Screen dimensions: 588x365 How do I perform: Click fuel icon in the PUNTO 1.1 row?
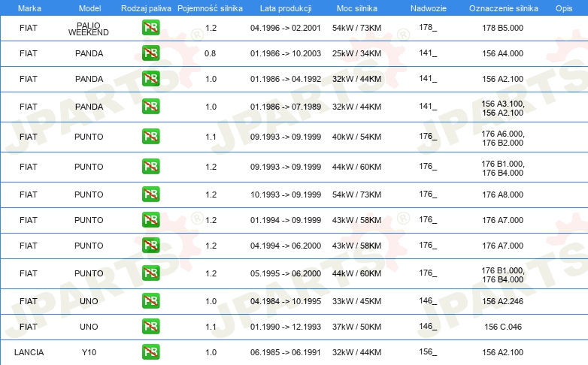point(150,136)
